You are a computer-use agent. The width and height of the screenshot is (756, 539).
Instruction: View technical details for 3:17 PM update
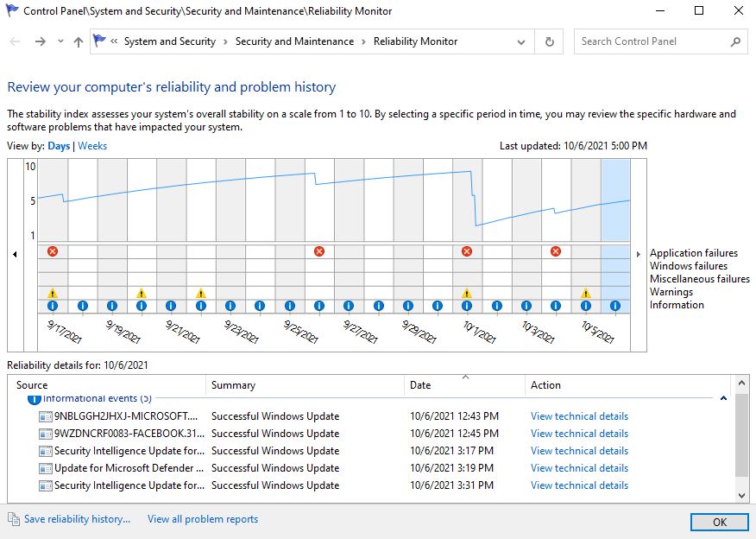580,451
